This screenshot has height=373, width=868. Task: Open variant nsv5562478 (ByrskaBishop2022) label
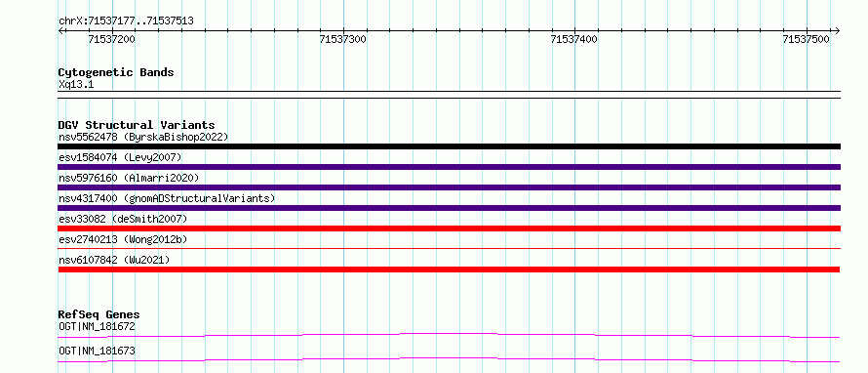tap(143, 137)
